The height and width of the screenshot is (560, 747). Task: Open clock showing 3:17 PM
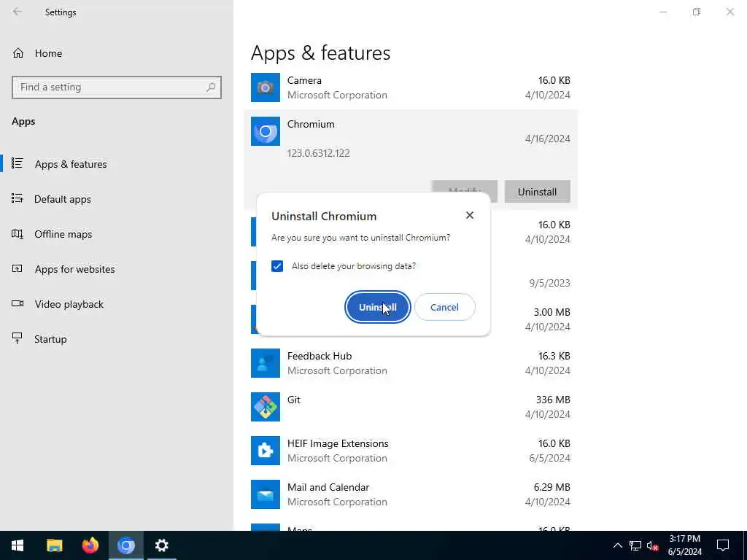tap(684, 545)
